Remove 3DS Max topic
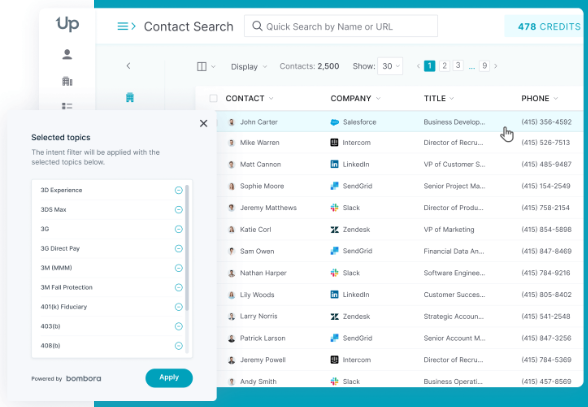Screen dimensions: 588x407 tap(178, 210)
